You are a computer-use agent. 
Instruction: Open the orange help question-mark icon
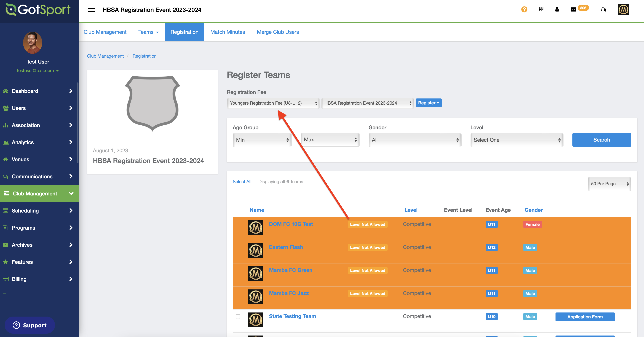point(524,9)
